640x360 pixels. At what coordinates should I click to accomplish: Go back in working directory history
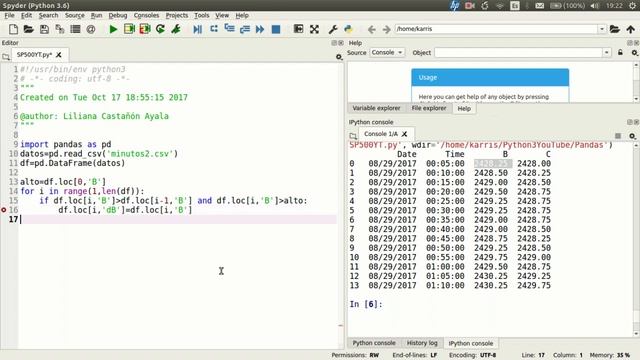(x=371, y=29)
